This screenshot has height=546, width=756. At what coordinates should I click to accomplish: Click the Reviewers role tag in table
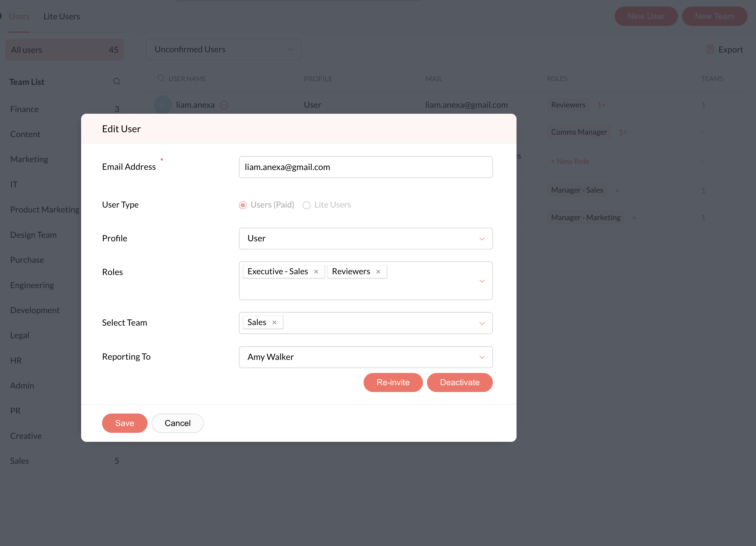click(x=568, y=105)
